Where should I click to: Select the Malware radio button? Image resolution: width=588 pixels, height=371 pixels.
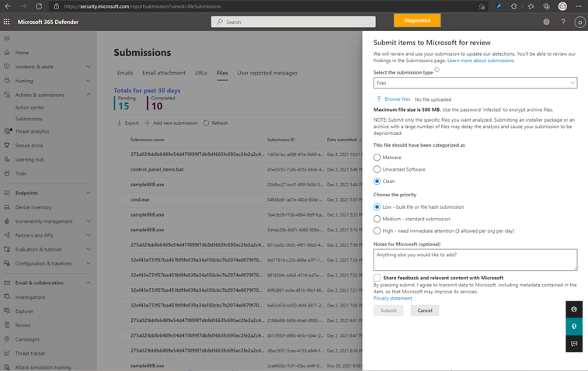tap(377, 158)
